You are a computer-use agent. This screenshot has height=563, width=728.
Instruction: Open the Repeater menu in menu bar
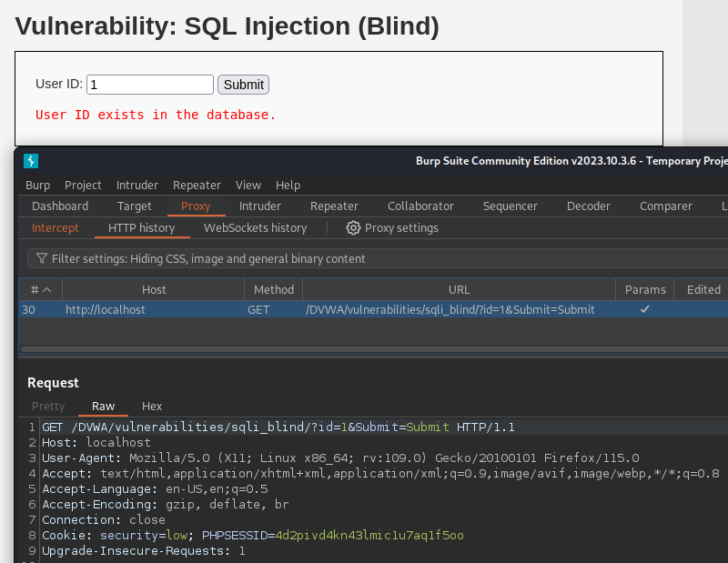(197, 186)
